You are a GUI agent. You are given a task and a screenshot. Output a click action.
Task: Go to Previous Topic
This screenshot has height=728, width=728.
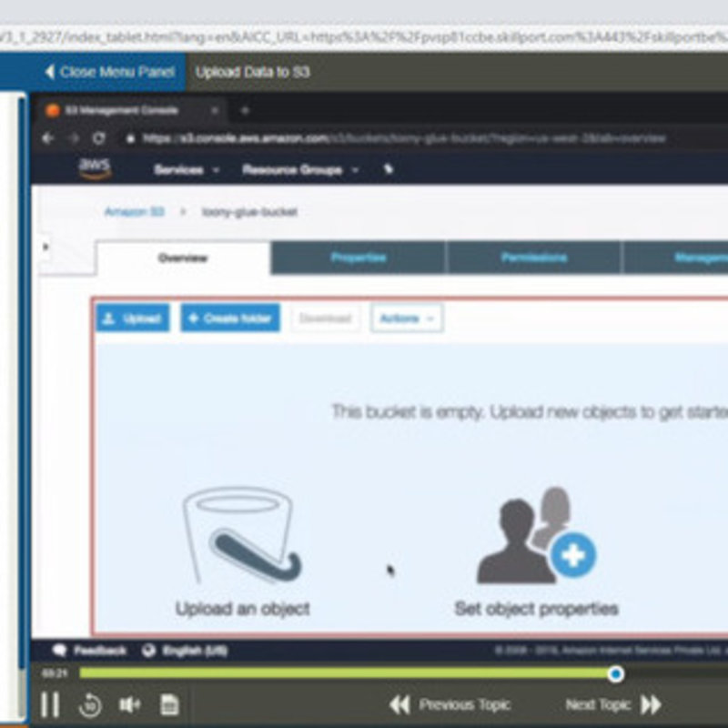[x=450, y=704]
